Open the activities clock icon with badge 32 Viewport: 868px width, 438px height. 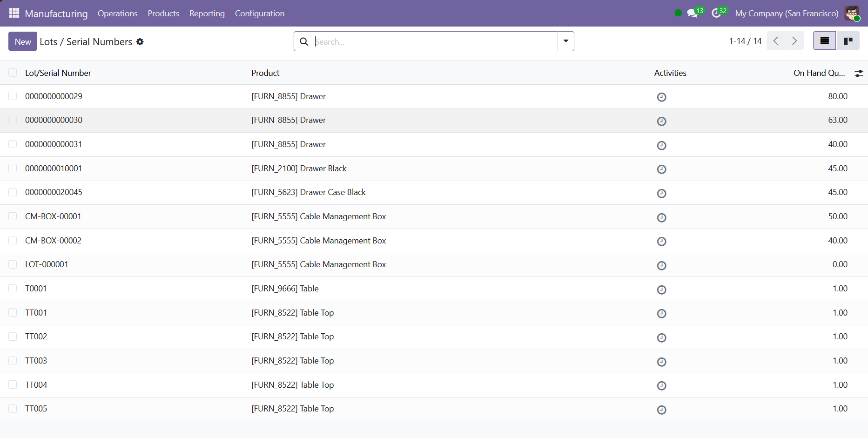pos(716,13)
